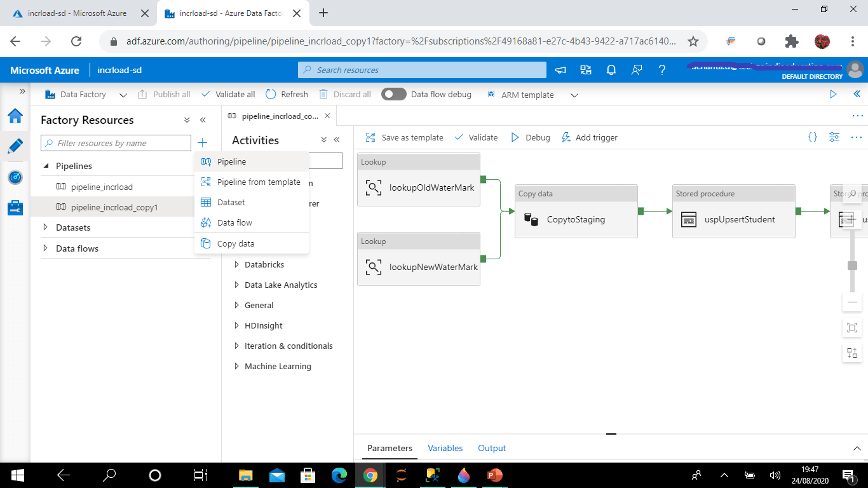This screenshot has height=488, width=868.
Task: Toggle the Data flow debug switch
Action: (x=394, y=94)
